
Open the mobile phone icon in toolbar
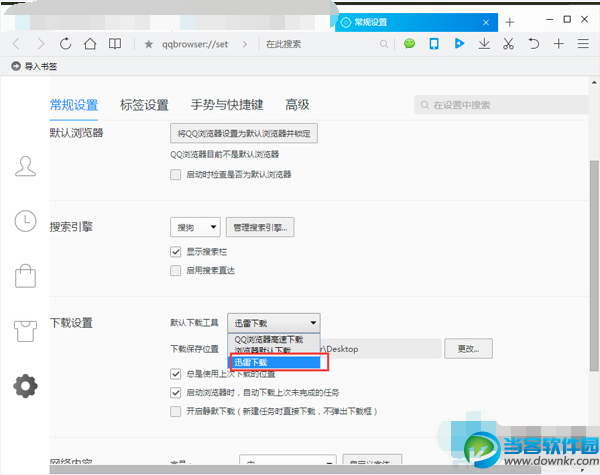[434, 44]
